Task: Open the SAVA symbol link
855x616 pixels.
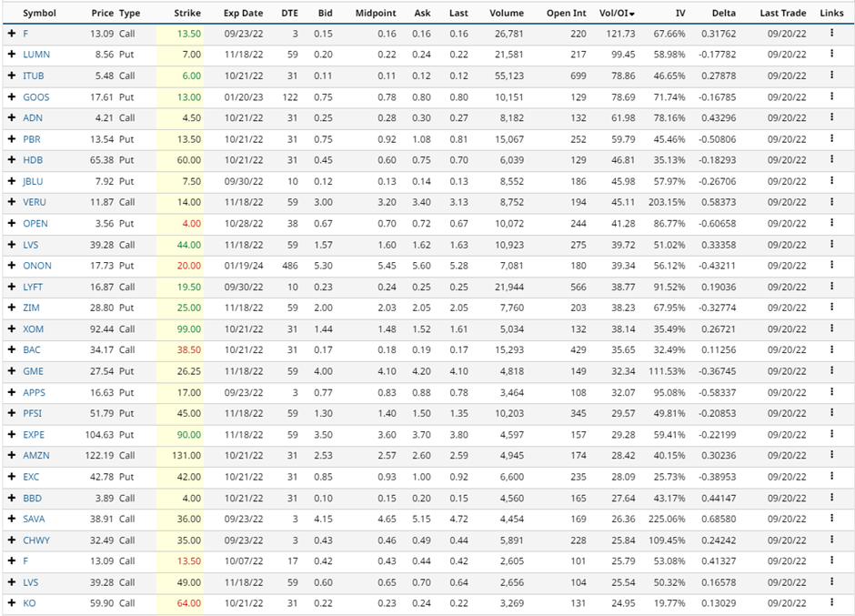Action: click(x=34, y=519)
